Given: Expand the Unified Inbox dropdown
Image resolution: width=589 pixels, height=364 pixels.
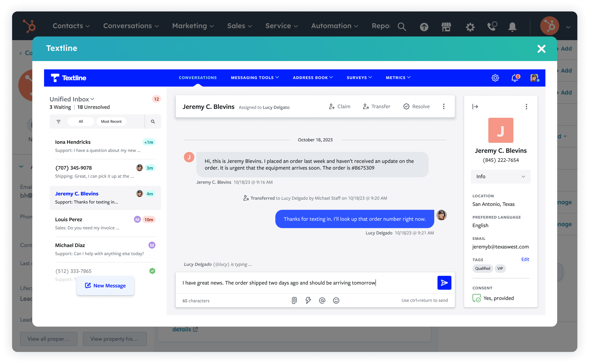Looking at the screenshot, I should point(72,99).
